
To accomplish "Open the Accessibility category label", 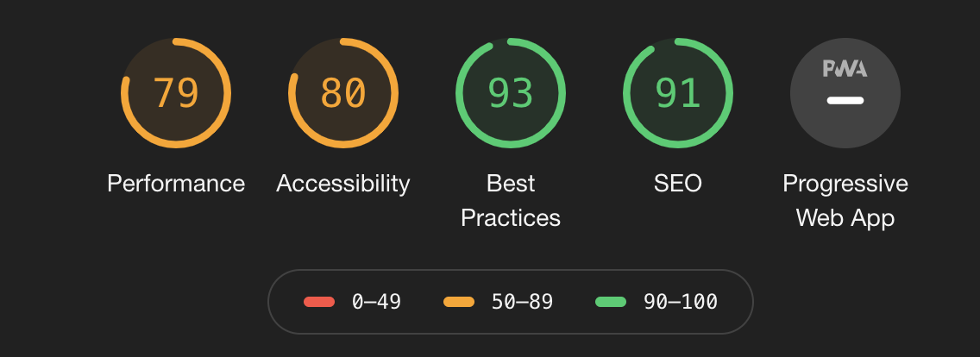I will point(343,184).
